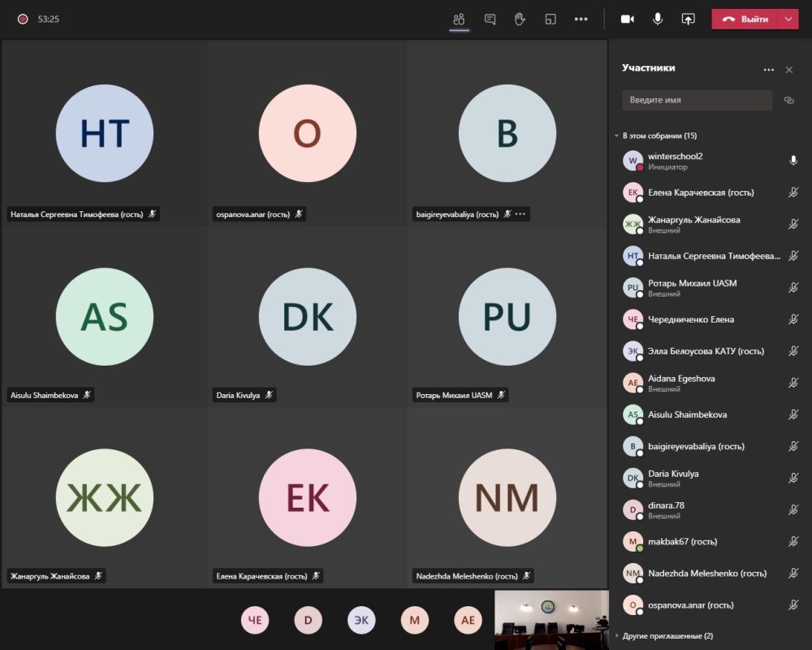Click mute icon for Ротарь Михаил UASM in list
Image resolution: width=812 pixels, height=650 pixels.
click(x=793, y=288)
